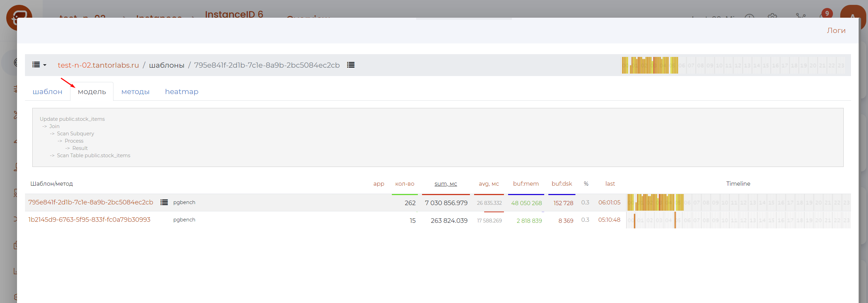Image resolution: width=868 pixels, height=303 pixels.
Task: Click list icon beside 795e841f template row
Action: (164, 202)
